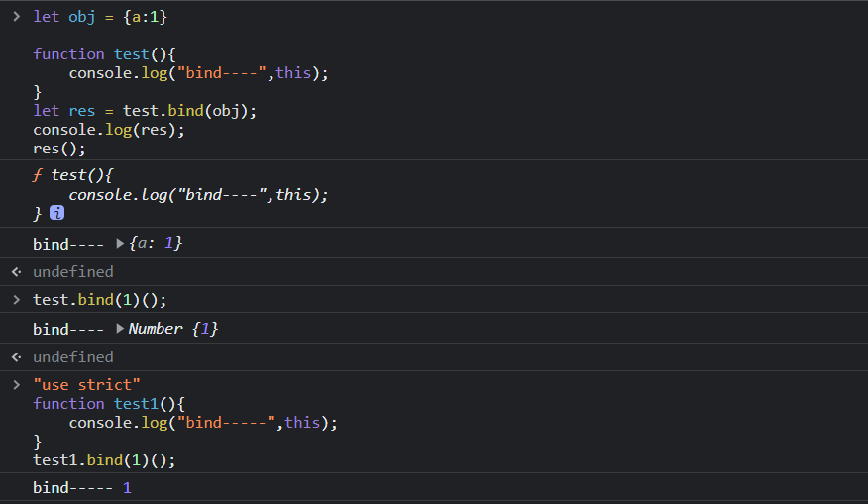This screenshot has height=504, width=868.
Task: Expand the {a: 1} object output
Action: pos(120,243)
